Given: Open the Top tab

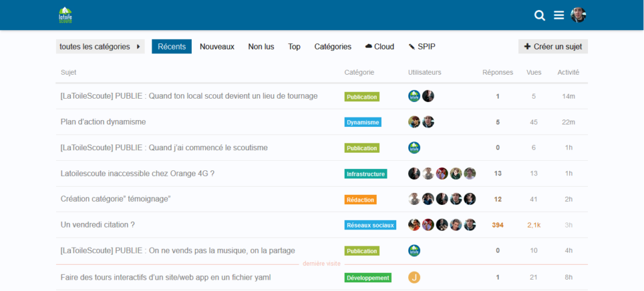Looking at the screenshot, I should (x=294, y=47).
